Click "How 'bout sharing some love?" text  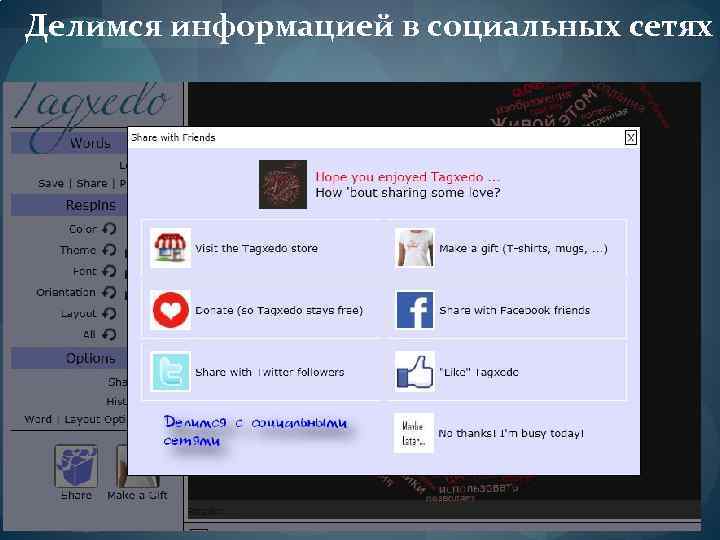click(x=408, y=192)
